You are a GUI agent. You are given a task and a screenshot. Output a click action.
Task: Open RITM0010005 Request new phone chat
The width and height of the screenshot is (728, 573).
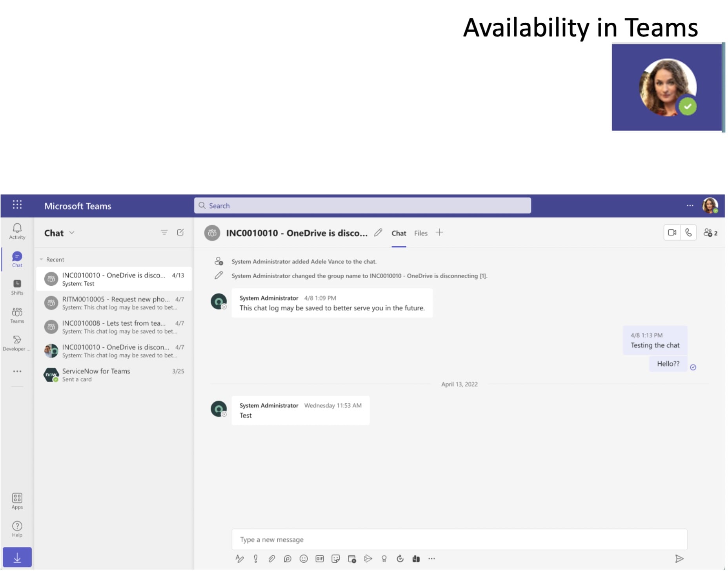114,303
